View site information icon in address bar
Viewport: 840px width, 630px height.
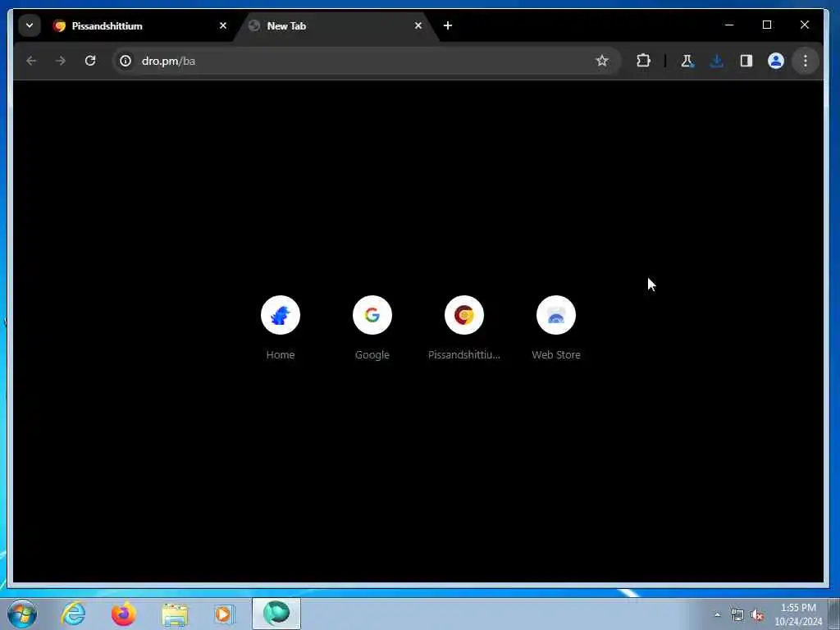126,61
